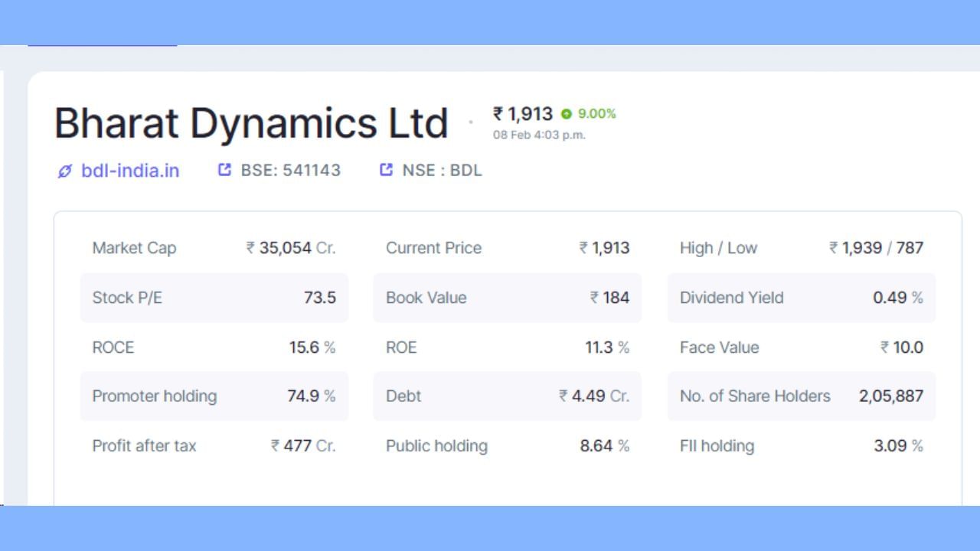Select the 15.6 % ROCE value
980x551 pixels.
(x=312, y=347)
